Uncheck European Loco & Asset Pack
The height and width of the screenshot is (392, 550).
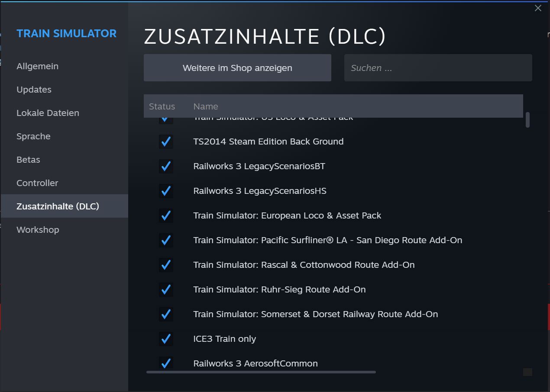pyautogui.click(x=166, y=215)
